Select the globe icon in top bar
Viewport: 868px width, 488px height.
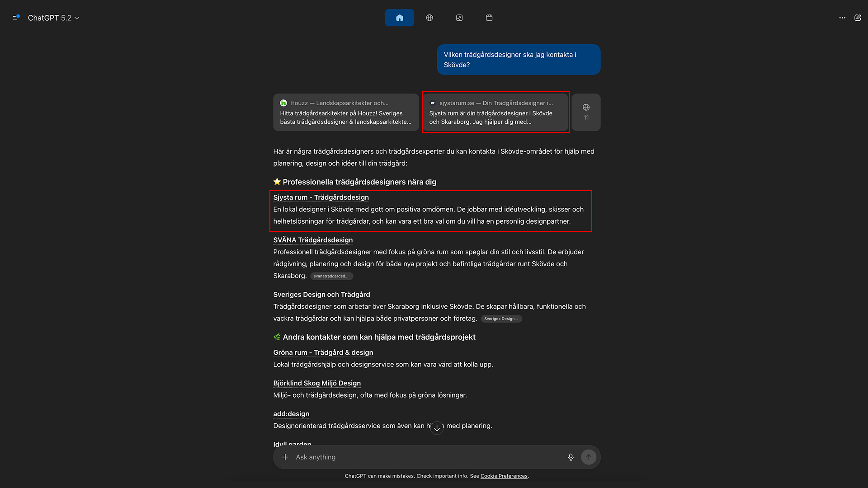pos(429,18)
